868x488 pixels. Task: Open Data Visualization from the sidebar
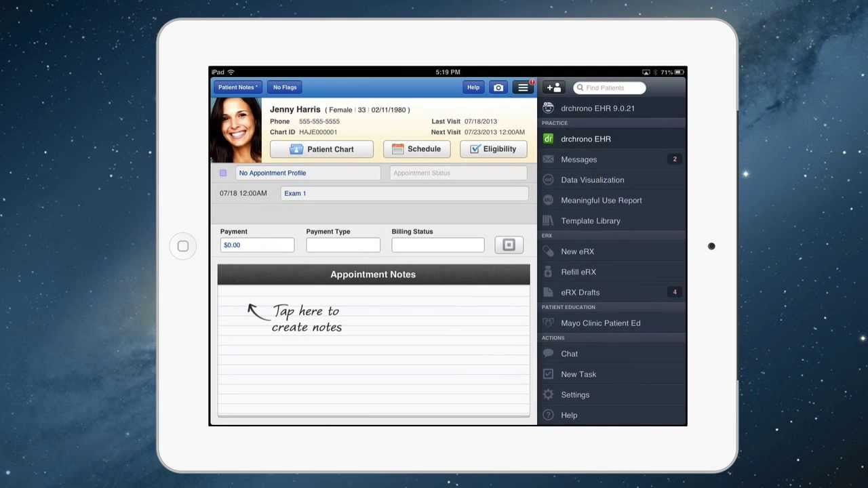(x=612, y=180)
